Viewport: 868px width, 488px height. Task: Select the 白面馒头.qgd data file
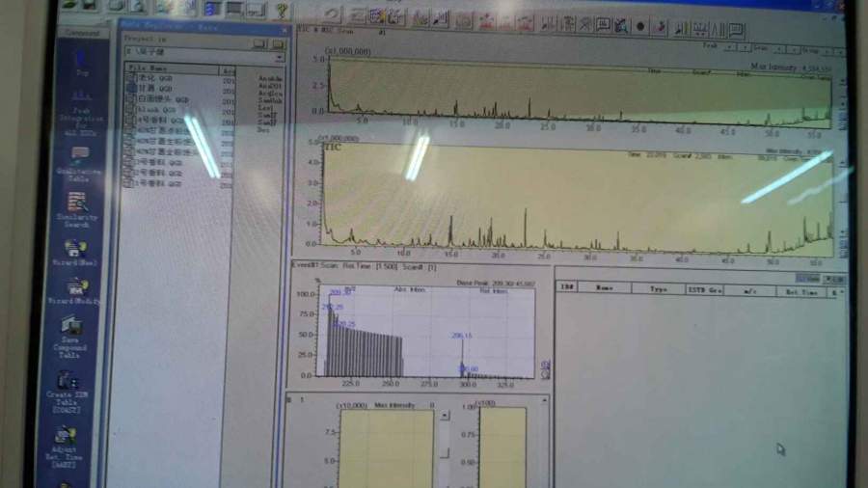click(x=164, y=99)
